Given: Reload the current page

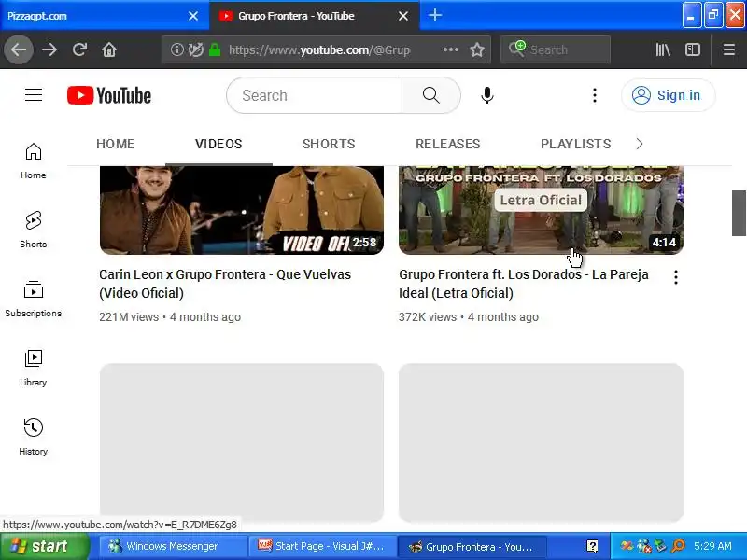Looking at the screenshot, I should click(79, 49).
